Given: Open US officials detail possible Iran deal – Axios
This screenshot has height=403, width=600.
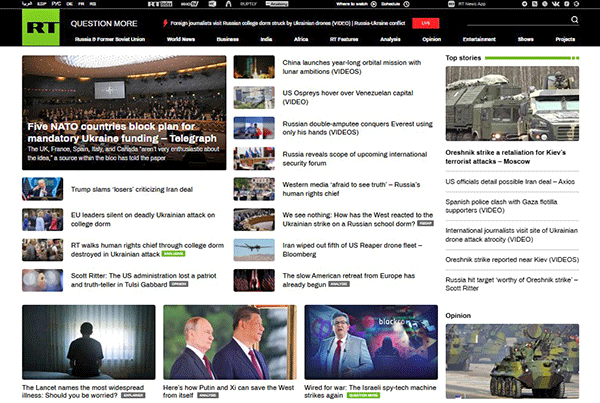Looking at the screenshot, I should tap(510, 181).
